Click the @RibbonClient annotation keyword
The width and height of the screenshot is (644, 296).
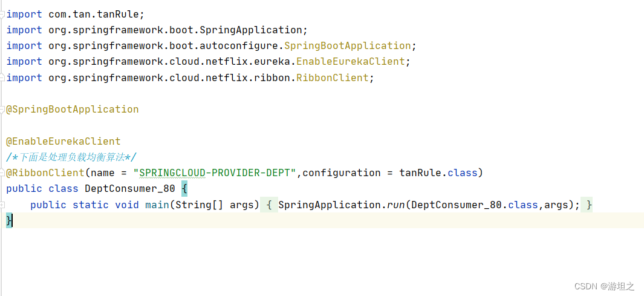[x=45, y=173]
